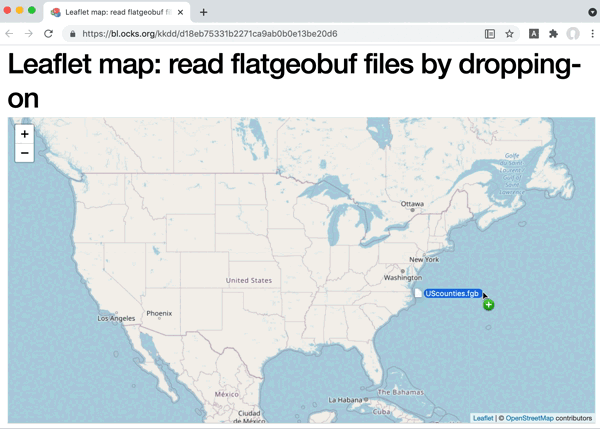Open the extensions puzzle menu

tap(553, 34)
